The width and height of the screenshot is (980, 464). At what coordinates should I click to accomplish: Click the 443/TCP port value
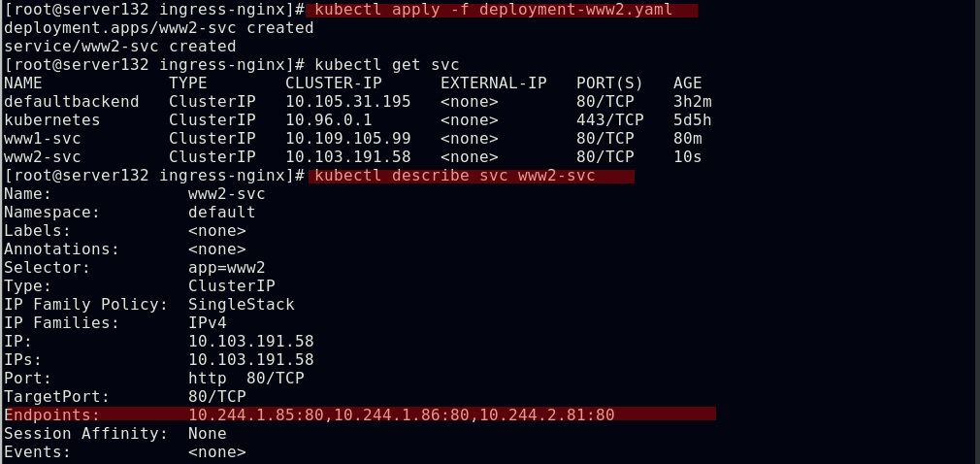609,120
